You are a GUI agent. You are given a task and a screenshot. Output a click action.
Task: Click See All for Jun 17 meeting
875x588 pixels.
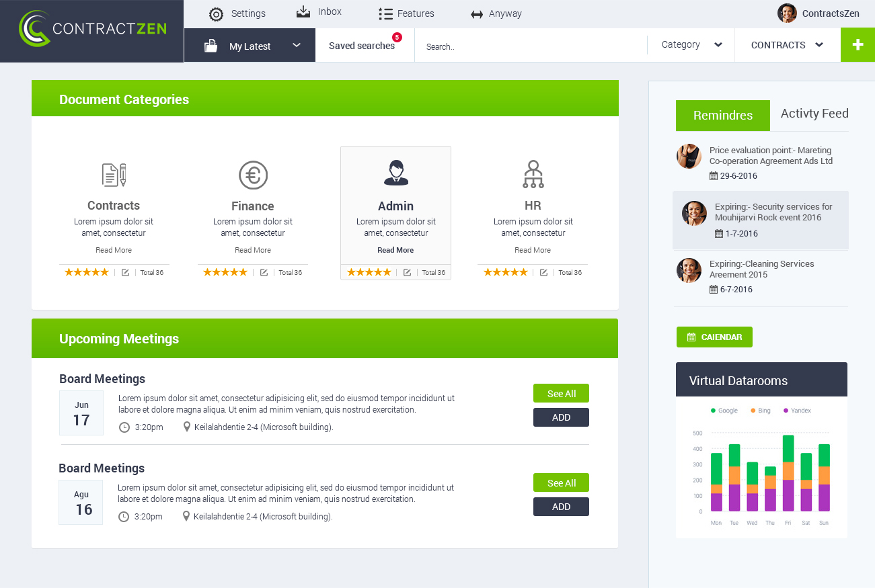[x=561, y=393]
